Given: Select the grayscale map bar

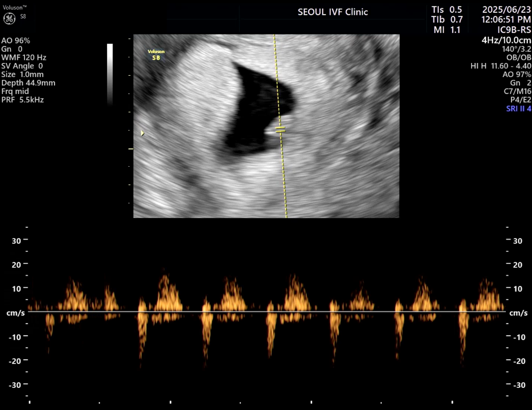Looking at the screenshot, I should pyautogui.click(x=110, y=75).
